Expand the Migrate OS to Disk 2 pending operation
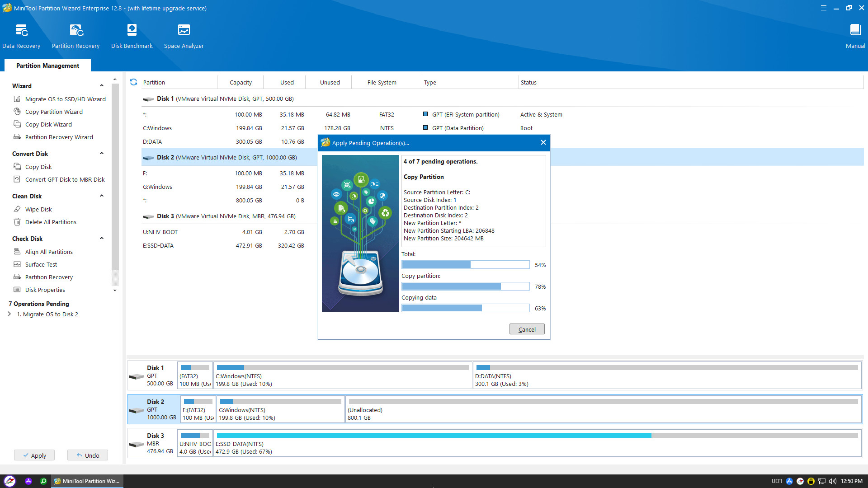This screenshot has height=488, width=868. (9, 314)
